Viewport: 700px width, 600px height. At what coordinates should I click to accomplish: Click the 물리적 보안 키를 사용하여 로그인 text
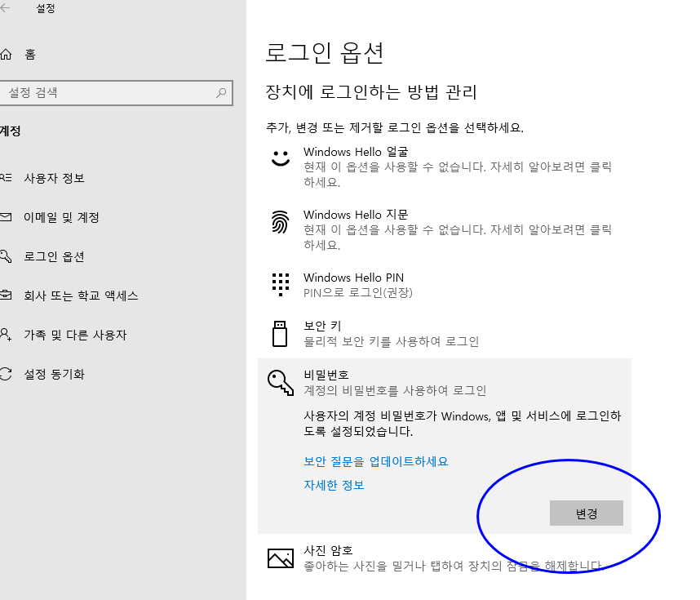(391, 342)
